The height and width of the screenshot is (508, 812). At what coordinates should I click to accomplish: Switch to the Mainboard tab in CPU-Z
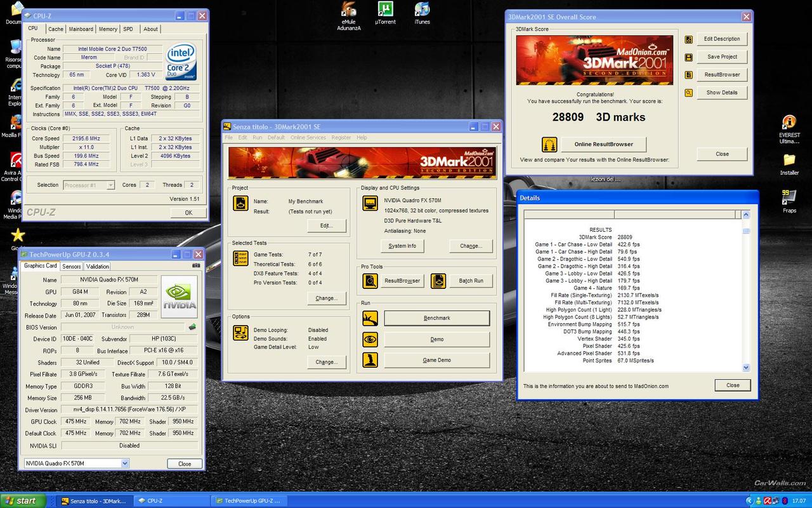click(x=81, y=29)
